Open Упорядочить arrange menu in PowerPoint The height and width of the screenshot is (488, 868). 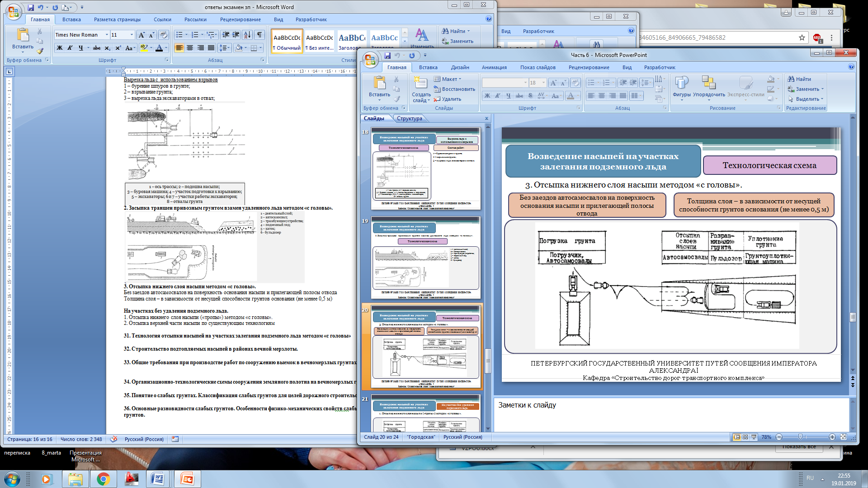point(709,86)
